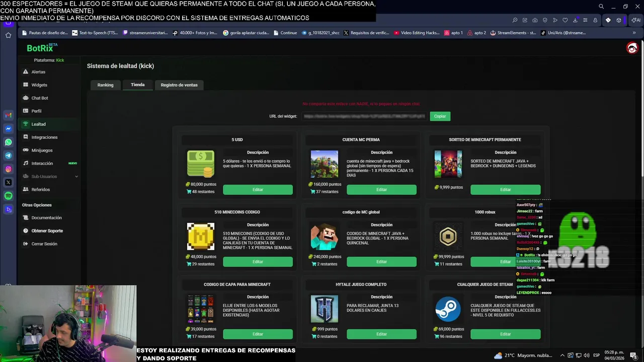Edit the 510 MINECOINS CODIGO item

point(258,261)
